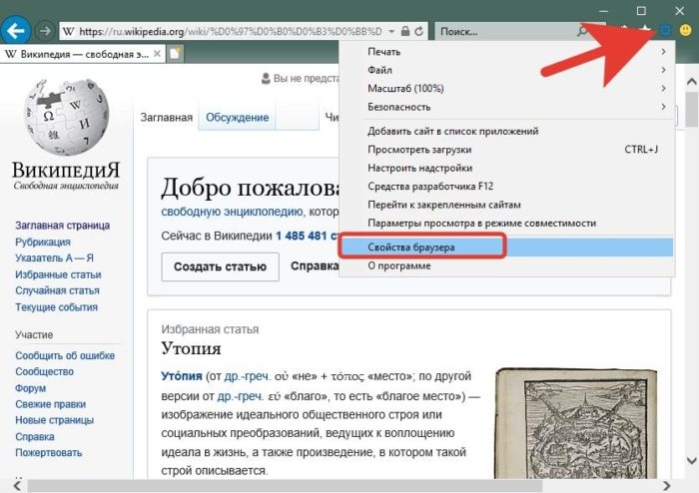Close the Википедия tab
Image resolution: width=699 pixels, height=493 pixels.
[x=157, y=53]
